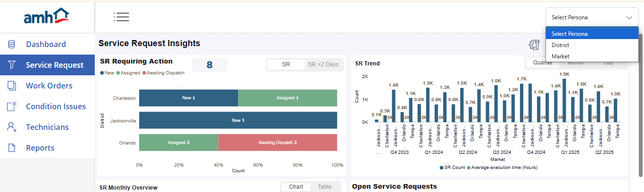Click the Condition Issues icon
Viewport: 644px width, 192px height.
[12, 106]
